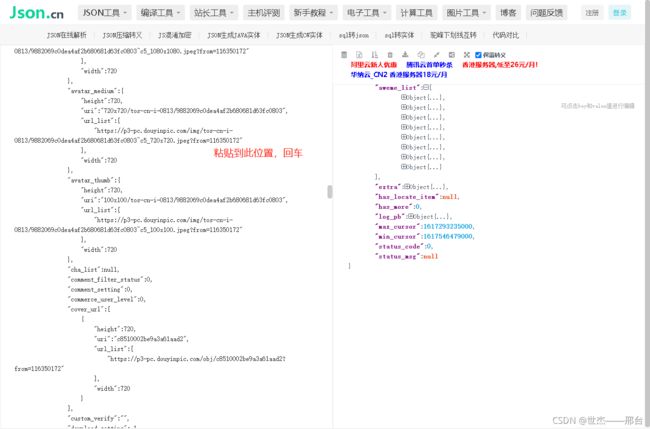This screenshot has width=650, height=429.
Task: Open the 主机评测 menu item
Action: tap(264, 13)
